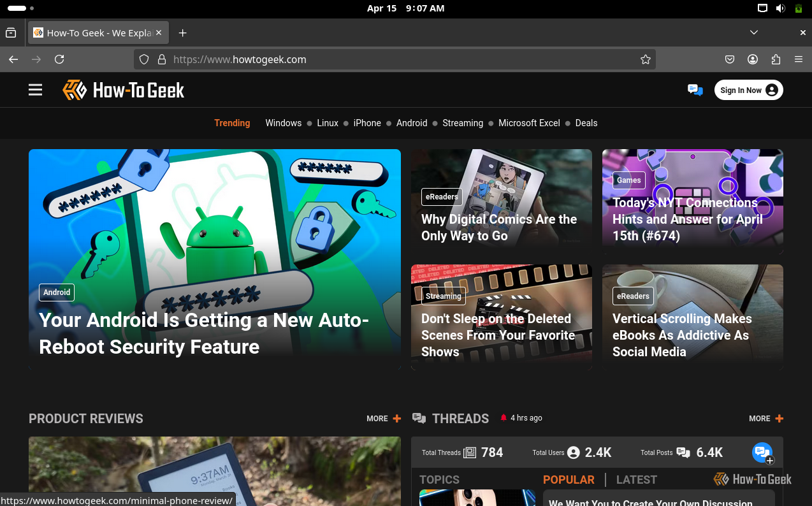Reload the current page
812x506 pixels.
(59, 59)
